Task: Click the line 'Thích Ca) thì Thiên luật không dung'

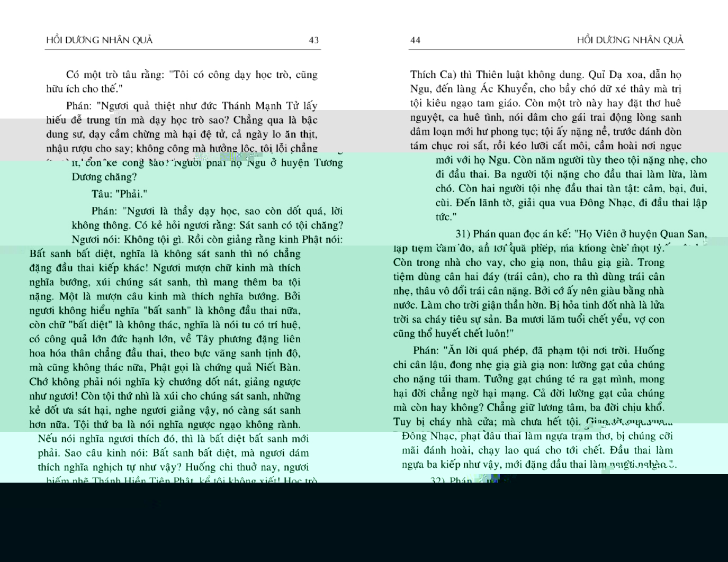Action: click(x=546, y=75)
